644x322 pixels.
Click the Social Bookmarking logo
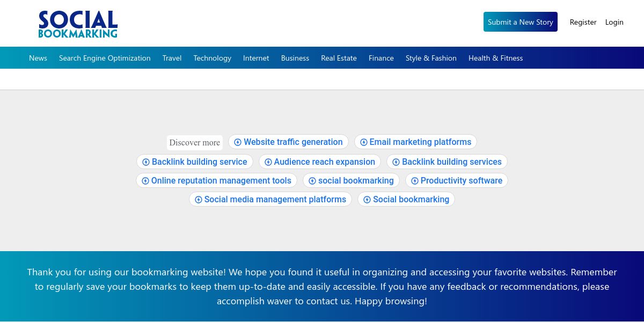(x=78, y=25)
